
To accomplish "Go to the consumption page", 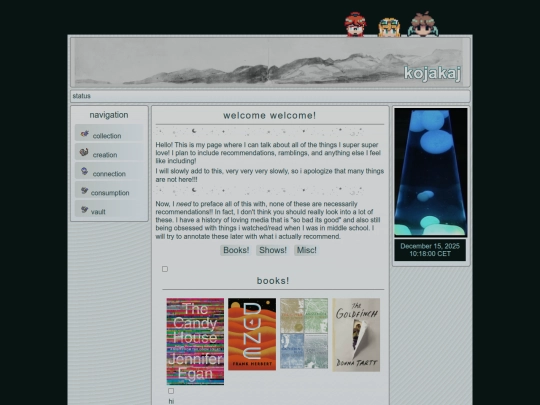I will (110, 193).
